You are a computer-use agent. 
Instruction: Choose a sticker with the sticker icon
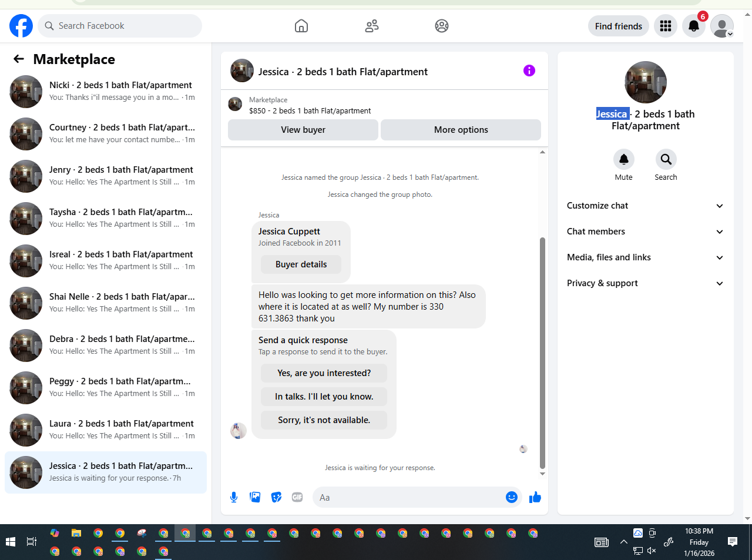tap(276, 497)
